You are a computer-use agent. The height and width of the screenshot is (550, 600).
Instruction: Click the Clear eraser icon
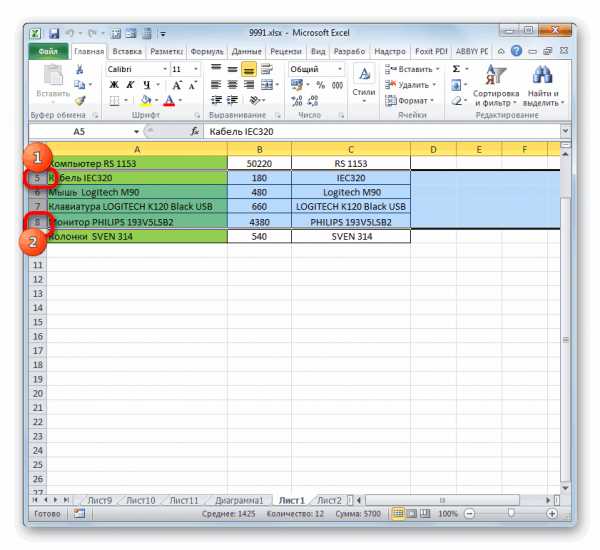point(456,101)
